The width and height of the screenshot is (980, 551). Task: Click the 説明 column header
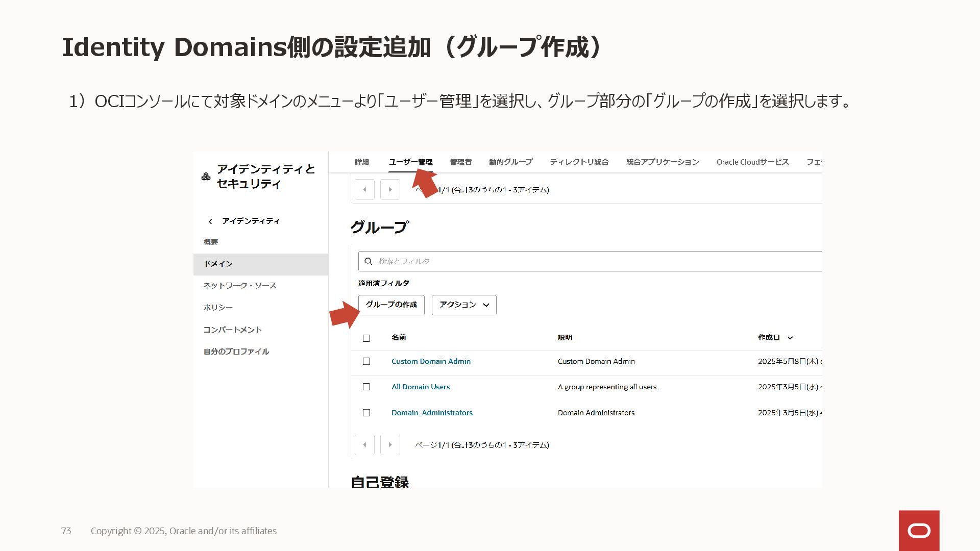tap(565, 338)
